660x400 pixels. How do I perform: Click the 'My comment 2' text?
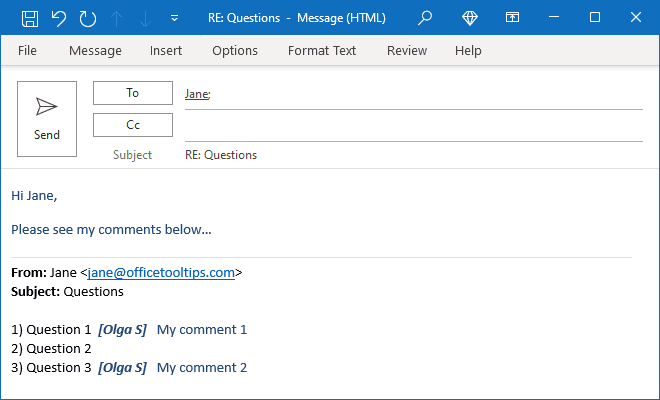(x=202, y=368)
